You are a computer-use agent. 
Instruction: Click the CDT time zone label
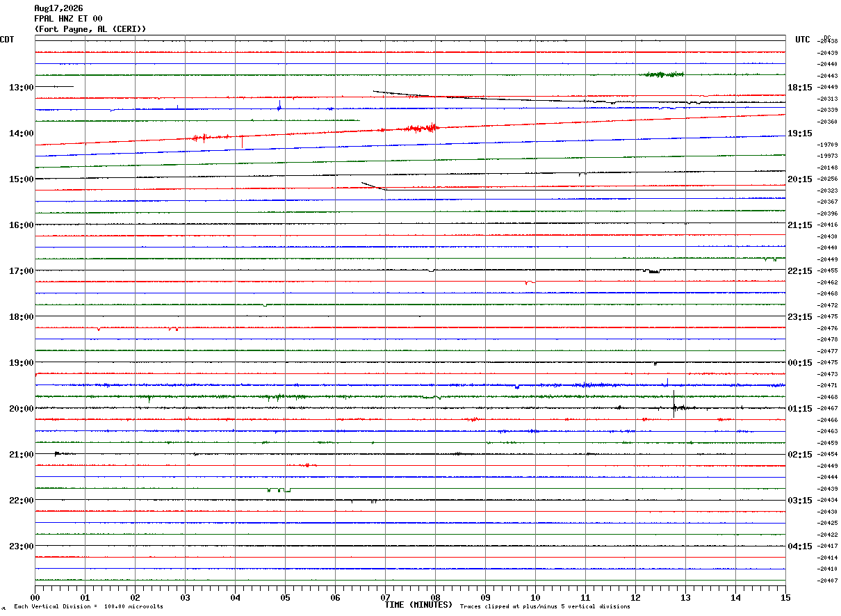8,40
